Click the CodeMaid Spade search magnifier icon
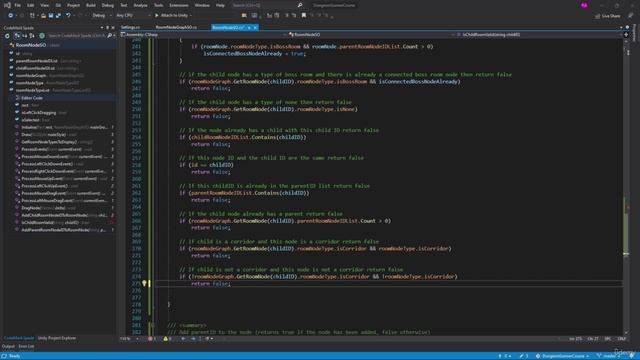 coord(109,36)
